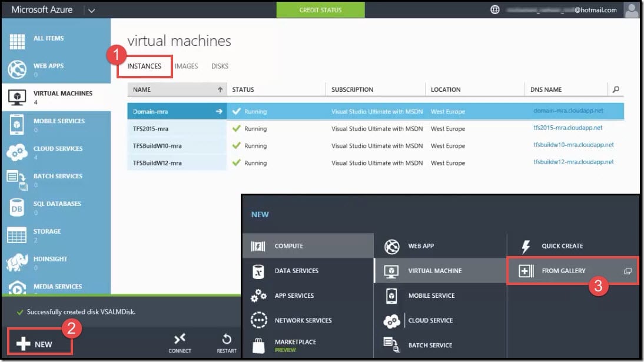Expand the Microsoft Azure dropdown chevron
The image size is (644, 362).
pos(92,9)
